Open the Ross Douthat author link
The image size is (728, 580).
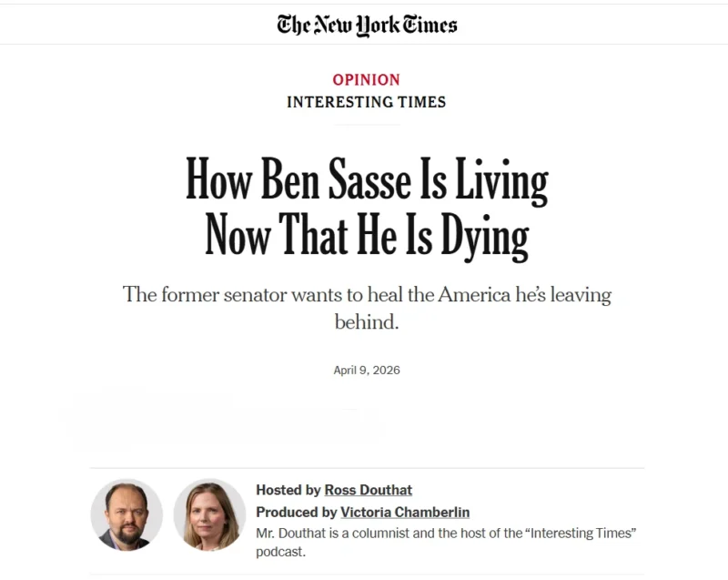(x=368, y=490)
